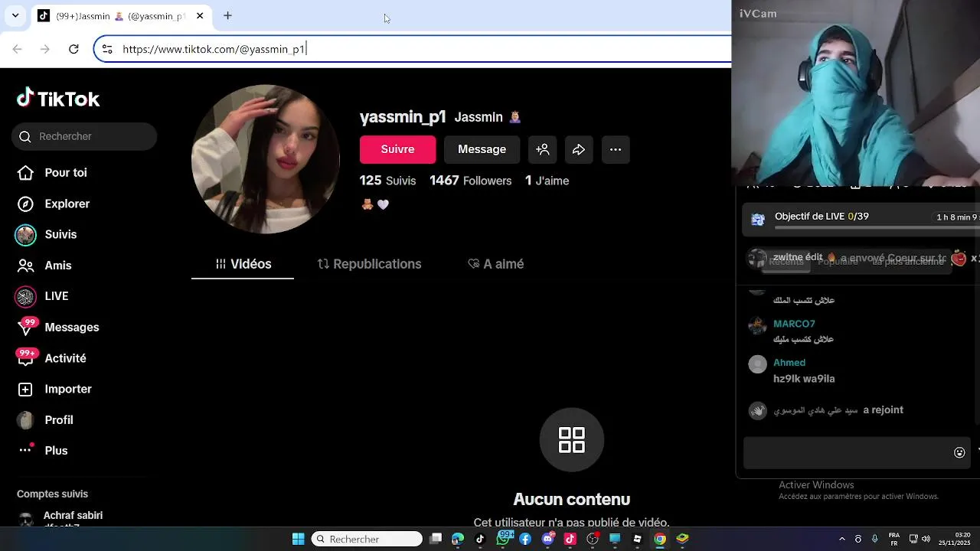980x551 pixels.
Task: Open the tab search dropdown arrow
Action: [15, 15]
